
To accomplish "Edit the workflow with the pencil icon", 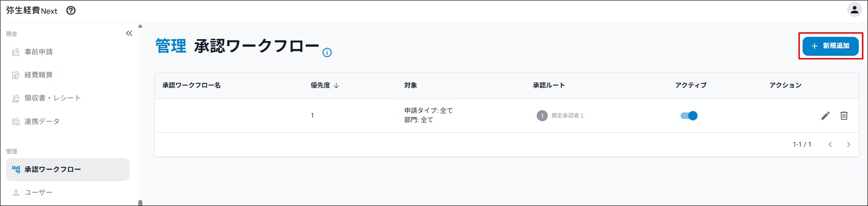I will coord(825,116).
